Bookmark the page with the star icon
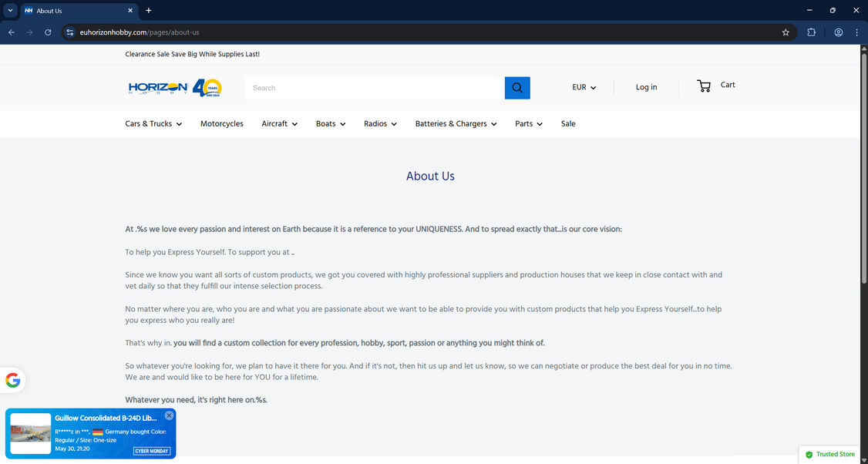 [786, 32]
